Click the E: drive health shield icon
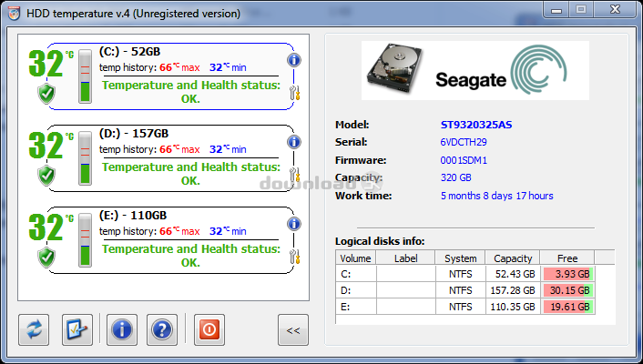The width and height of the screenshot is (643, 364). pos(46,258)
